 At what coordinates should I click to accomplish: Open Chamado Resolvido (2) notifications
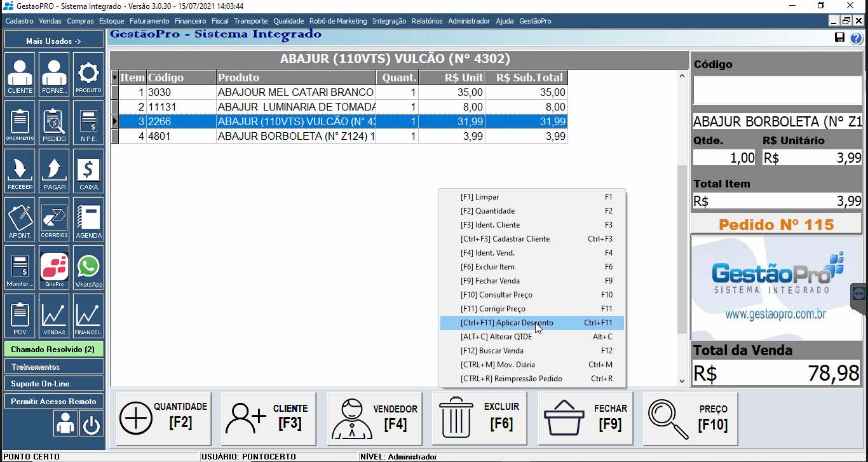pos(54,350)
